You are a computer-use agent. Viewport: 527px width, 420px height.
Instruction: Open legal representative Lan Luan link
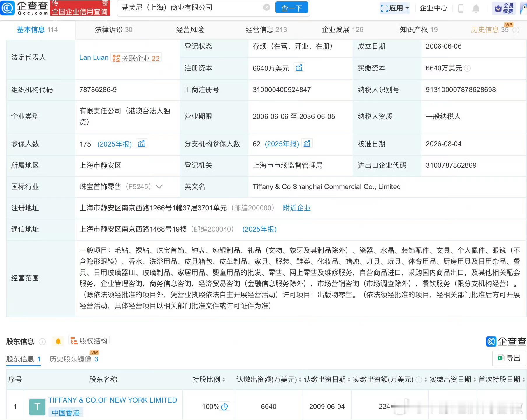(94, 58)
